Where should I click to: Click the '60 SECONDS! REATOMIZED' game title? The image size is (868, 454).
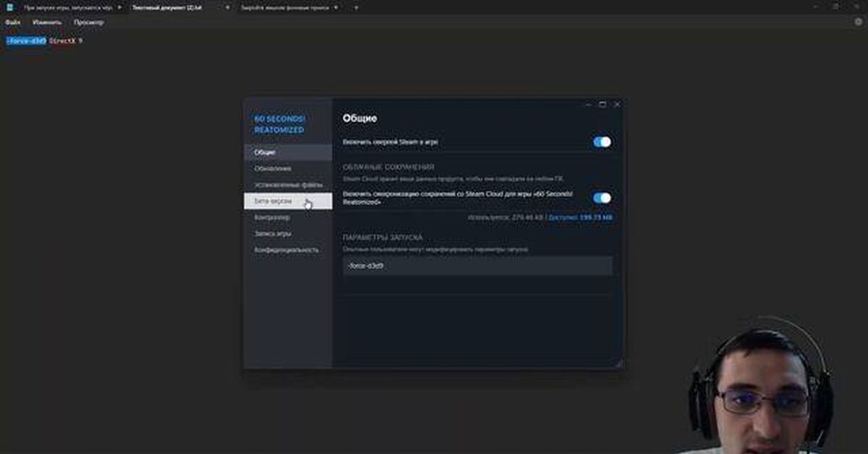pos(279,124)
